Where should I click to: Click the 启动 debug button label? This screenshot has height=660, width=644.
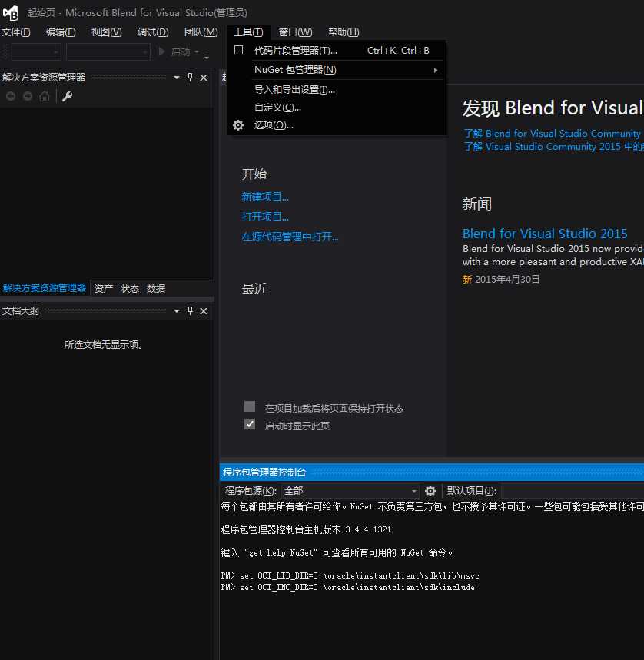(181, 51)
